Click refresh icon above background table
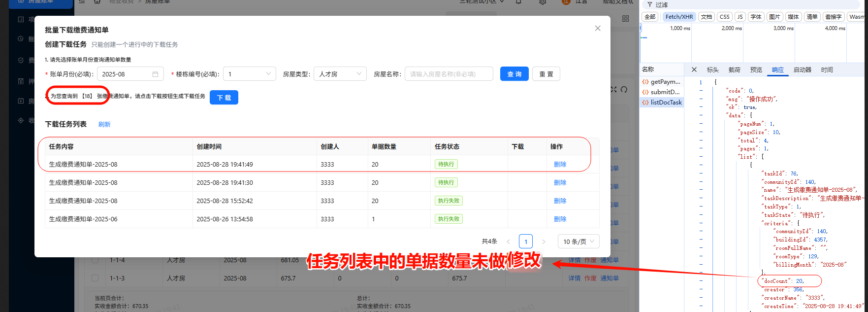 click(624, 90)
